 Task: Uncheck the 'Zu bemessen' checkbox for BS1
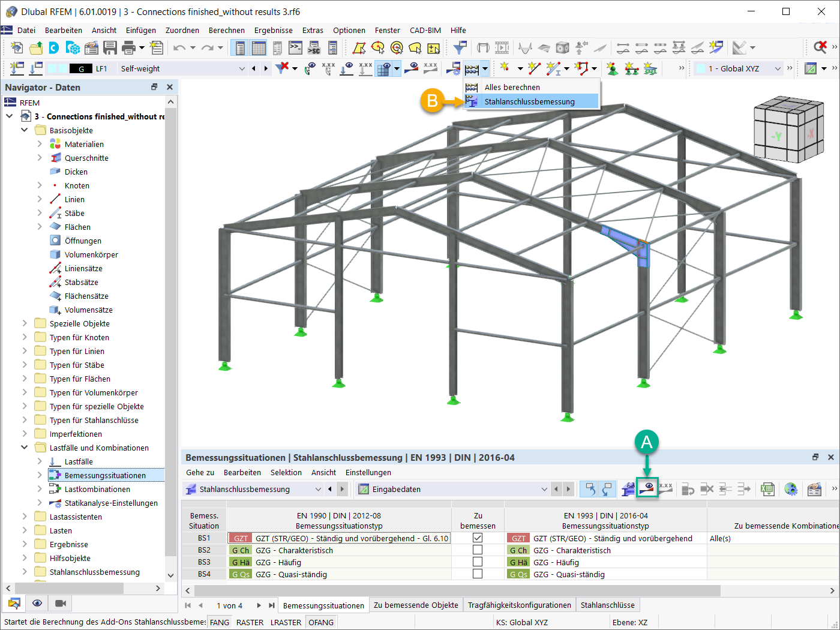pos(478,538)
